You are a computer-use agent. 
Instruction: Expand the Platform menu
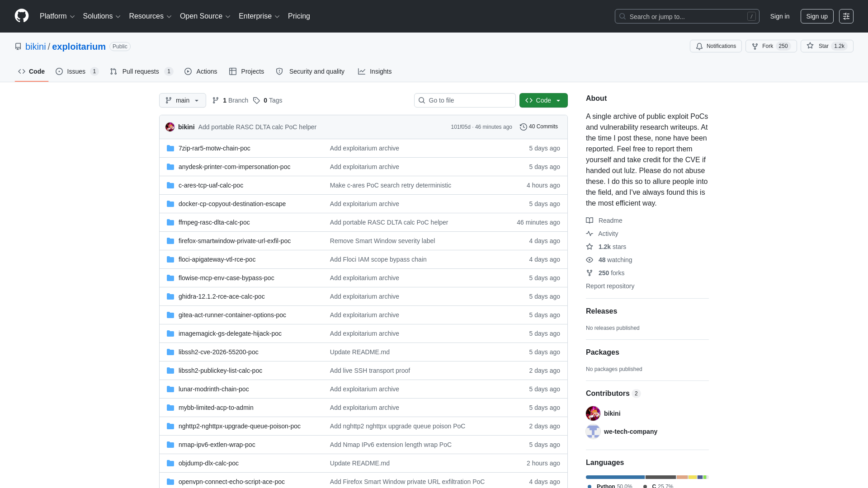[57, 16]
